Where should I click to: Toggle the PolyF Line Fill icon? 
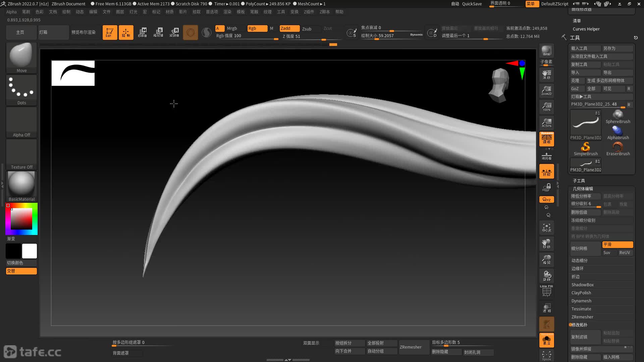(546, 291)
